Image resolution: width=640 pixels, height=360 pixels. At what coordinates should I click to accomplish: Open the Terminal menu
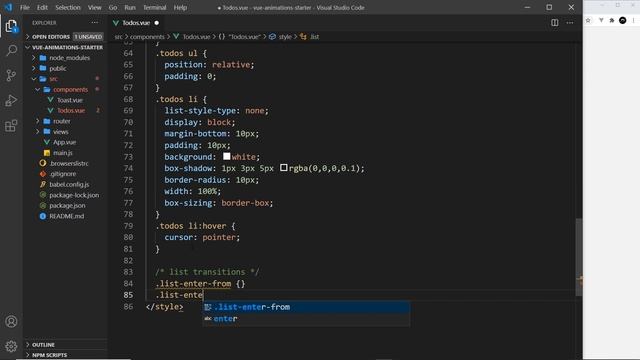pyautogui.click(x=154, y=7)
